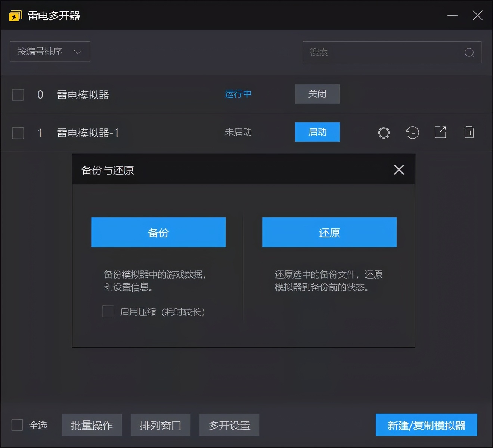Image resolution: width=493 pixels, height=448 pixels.
Task: Check the checkbox for 雷电模拟器-1
Action: click(x=18, y=133)
